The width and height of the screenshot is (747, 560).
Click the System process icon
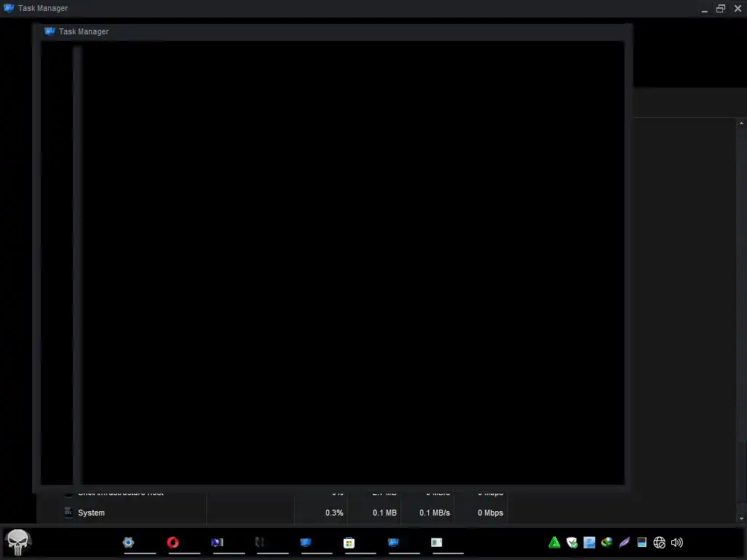click(69, 513)
